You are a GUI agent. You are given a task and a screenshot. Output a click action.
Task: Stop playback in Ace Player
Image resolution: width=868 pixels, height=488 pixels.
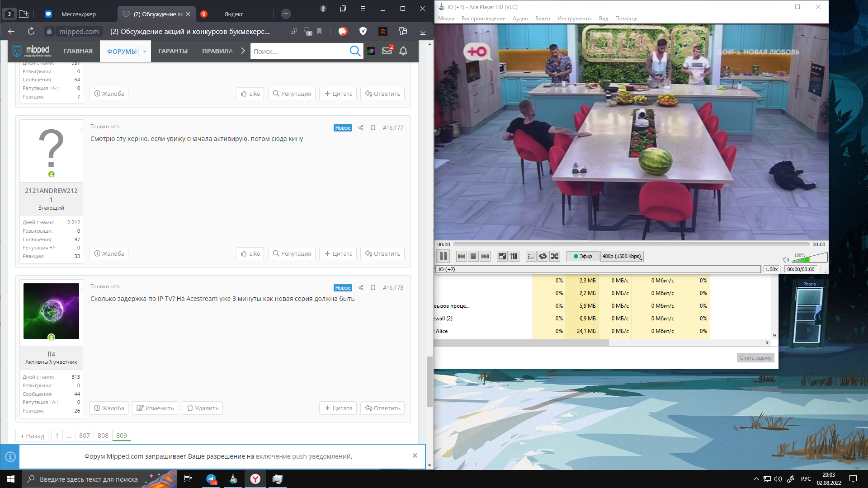(x=473, y=256)
